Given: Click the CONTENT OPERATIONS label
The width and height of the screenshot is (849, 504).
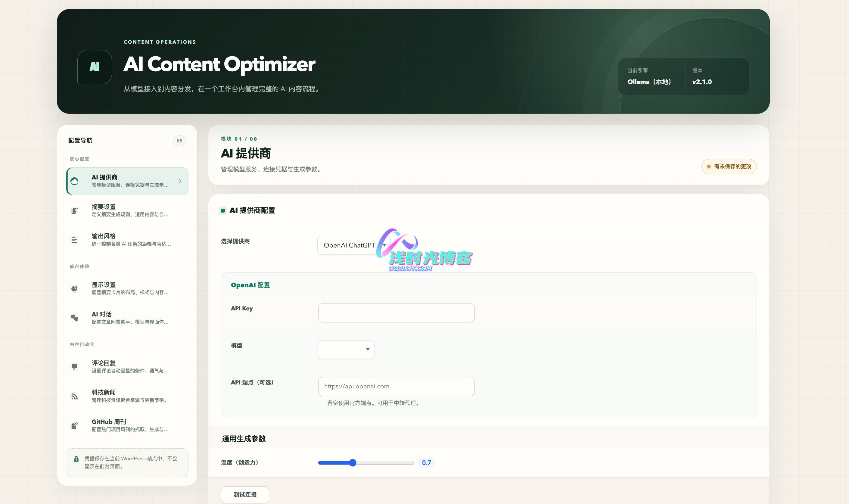Looking at the screenshot, I should 160,42.
